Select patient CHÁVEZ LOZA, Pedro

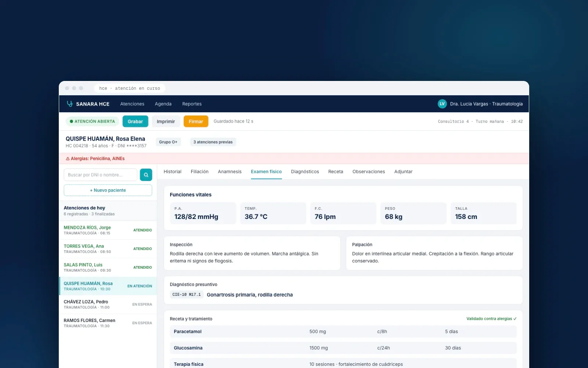[108, 304]
